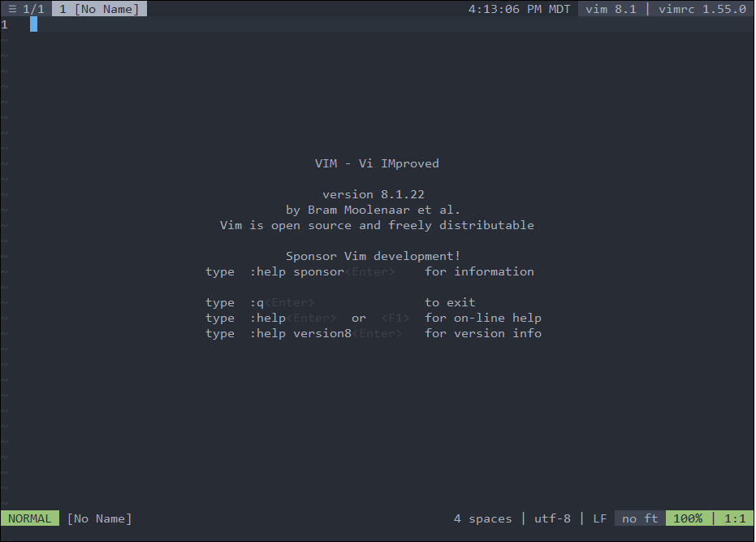Click the 'vim 8.1' label in the tabline
756x542 pixels.
click(611, 9)
